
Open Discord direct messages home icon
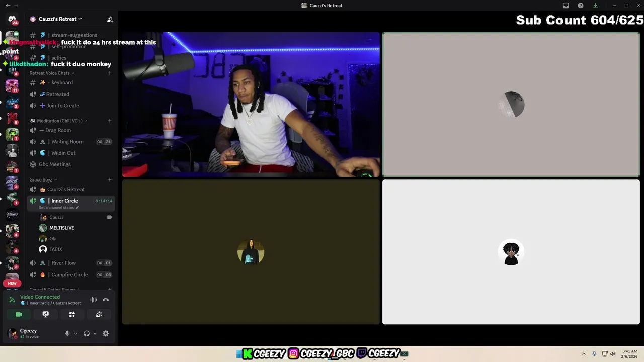click(12, 19)
